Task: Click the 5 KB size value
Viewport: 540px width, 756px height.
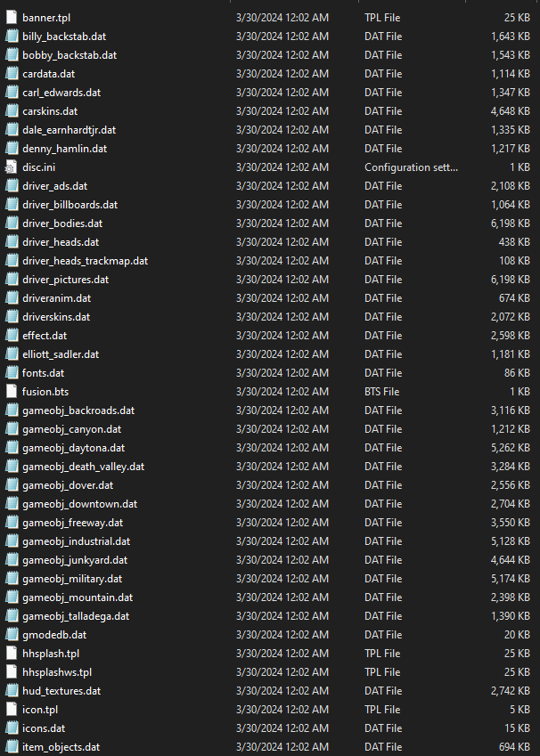Action: pos(520,710)
